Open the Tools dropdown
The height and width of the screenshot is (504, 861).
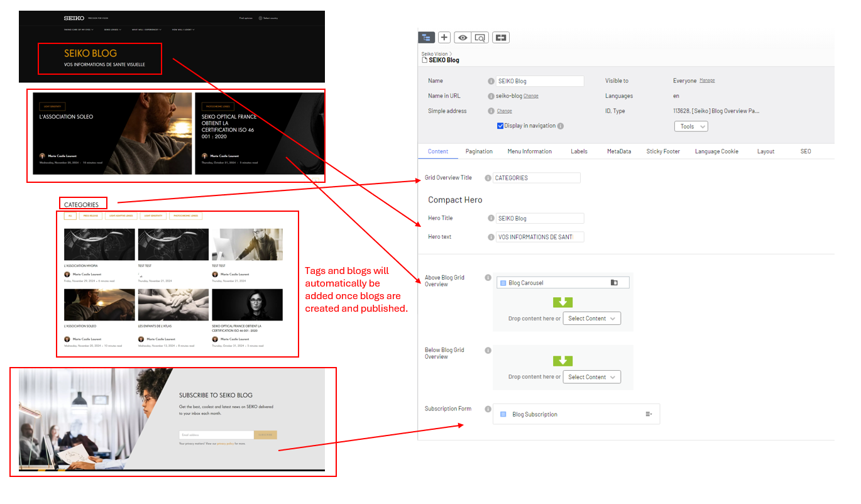point(691,126)
